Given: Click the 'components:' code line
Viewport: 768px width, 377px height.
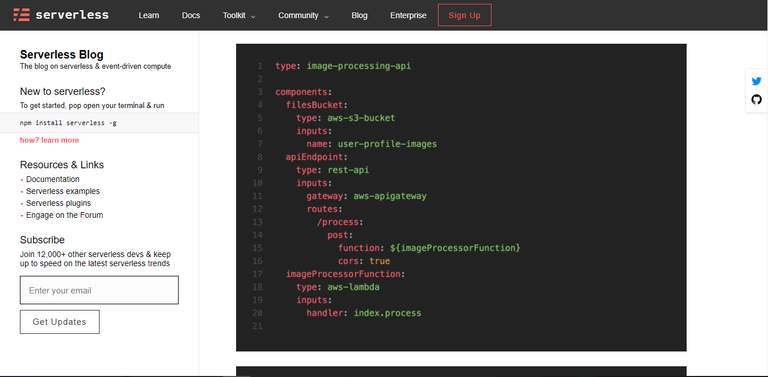Looking at the screenshot, I should (304, 92).
